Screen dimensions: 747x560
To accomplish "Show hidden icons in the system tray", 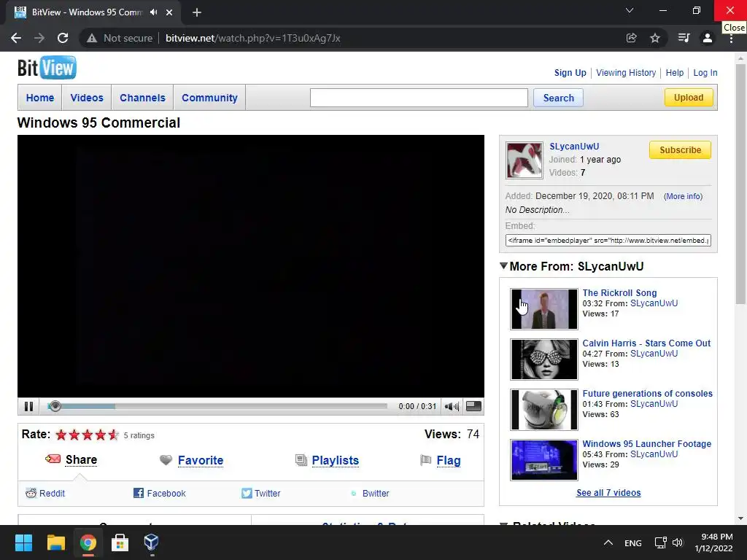I will tap(608, 542).
